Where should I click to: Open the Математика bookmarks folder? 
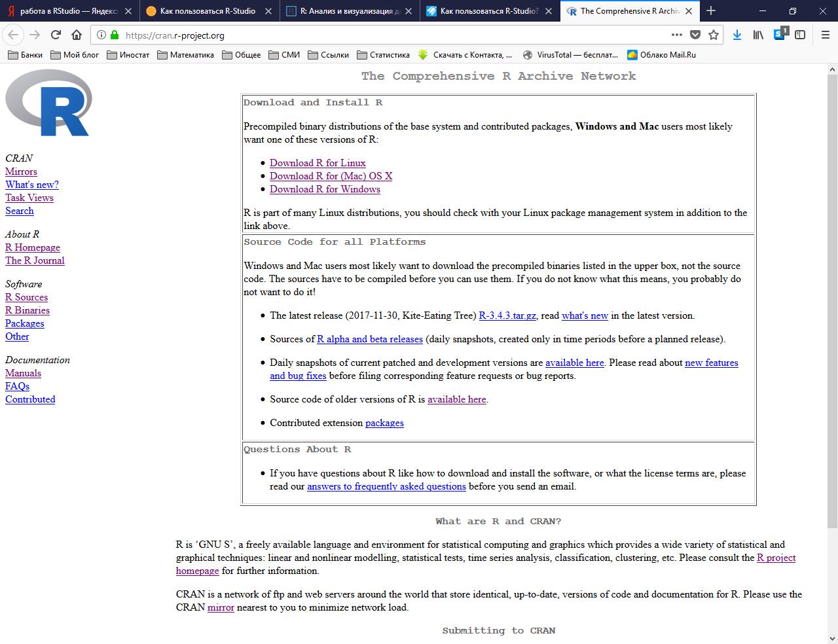pyautogui.click(x=185, y=55)
